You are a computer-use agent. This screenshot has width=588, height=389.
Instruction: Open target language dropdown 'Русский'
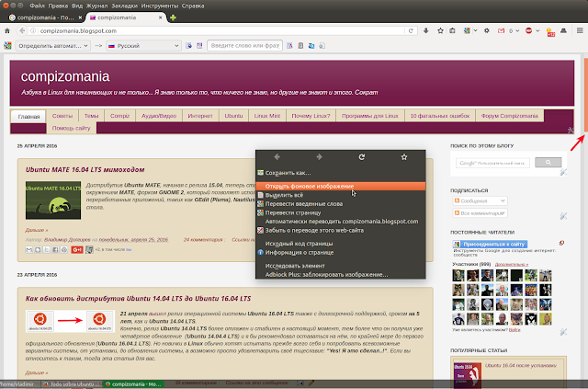(x=144, y=46)
